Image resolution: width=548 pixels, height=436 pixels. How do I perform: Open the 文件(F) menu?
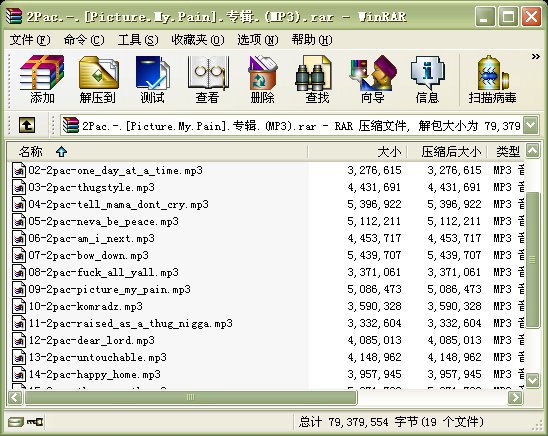click(30, 40)
